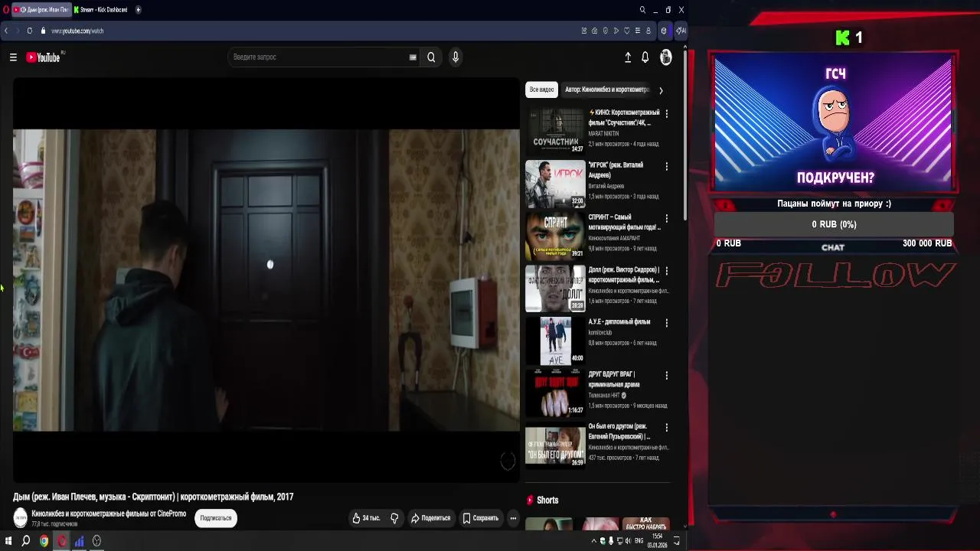Open the Opera AI assistant button
The image size is (980, 551).
pyautogui.click(x=680, y=31)
